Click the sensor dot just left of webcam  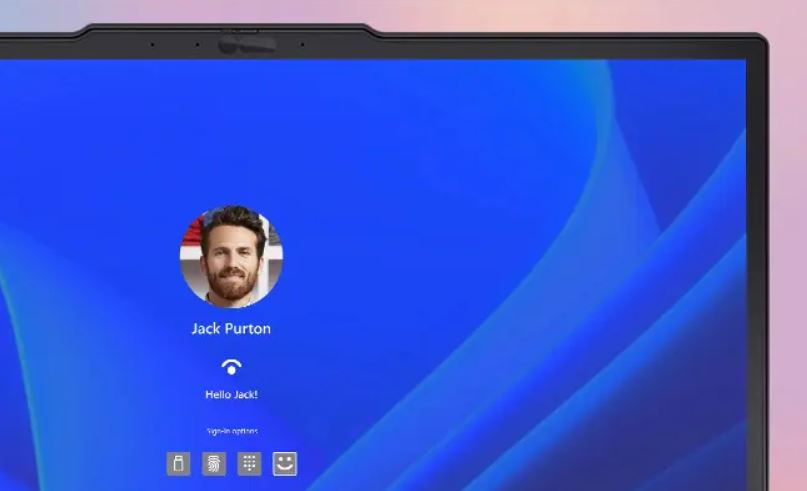[197, 44]
